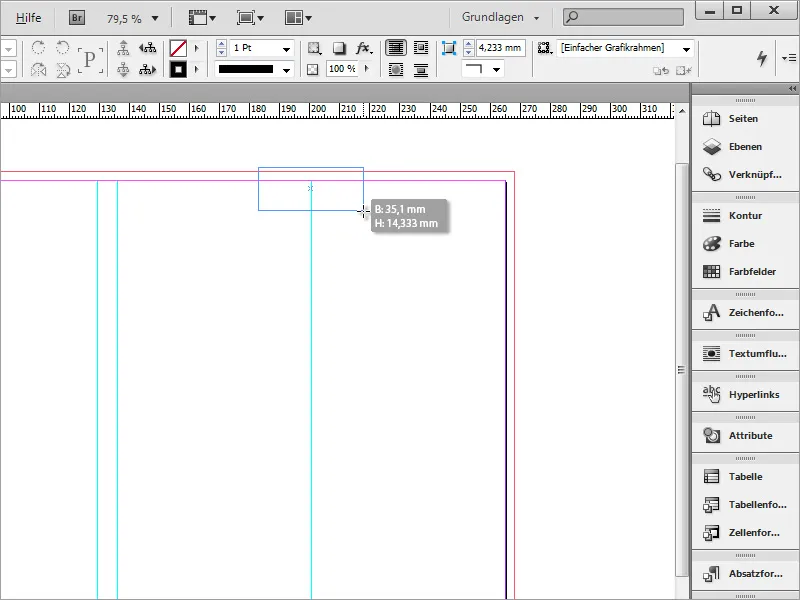
Task: Open the Ebenen layers panel
Action: (745, 147)
